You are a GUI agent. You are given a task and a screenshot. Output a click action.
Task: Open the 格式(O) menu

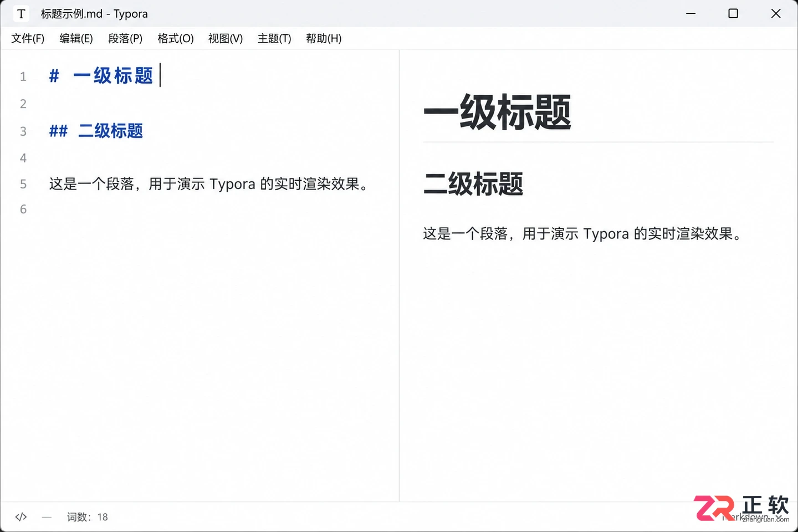tap(176, 39)
